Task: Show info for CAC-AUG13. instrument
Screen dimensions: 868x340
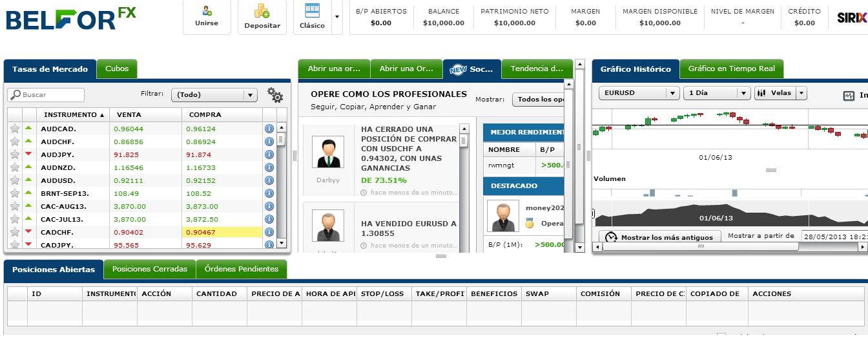Action: [269, 206]
